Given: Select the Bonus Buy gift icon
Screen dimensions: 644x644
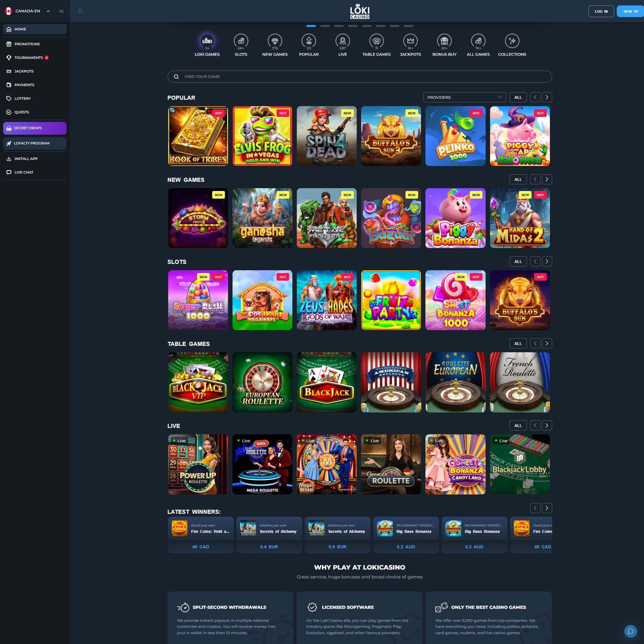Looking at the screenshot, I should [444, 41].
